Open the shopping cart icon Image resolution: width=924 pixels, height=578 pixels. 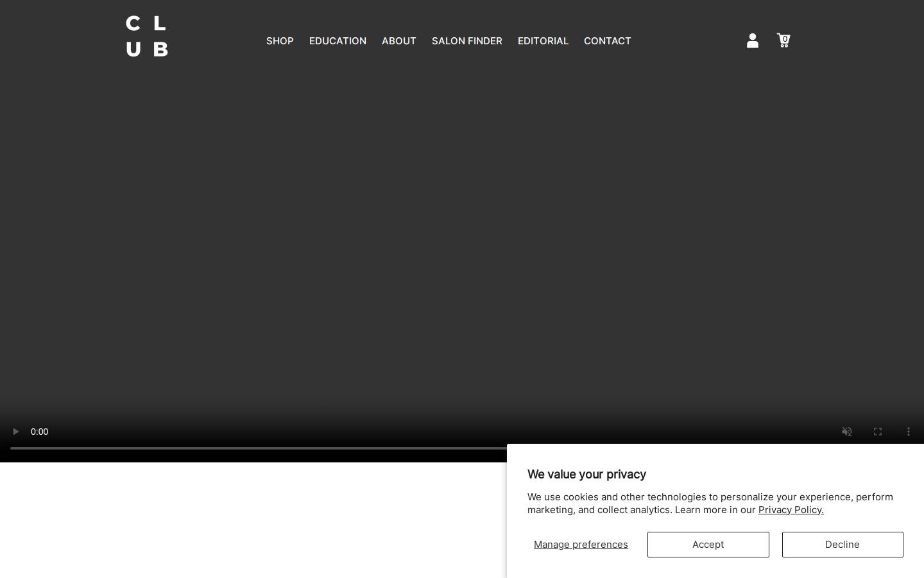click(783, 40)
